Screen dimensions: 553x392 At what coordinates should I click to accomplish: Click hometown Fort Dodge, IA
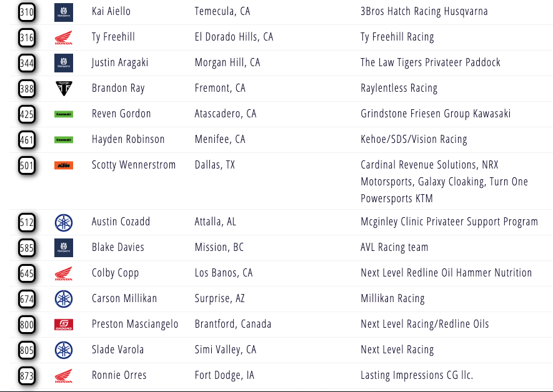pos(224,375)
